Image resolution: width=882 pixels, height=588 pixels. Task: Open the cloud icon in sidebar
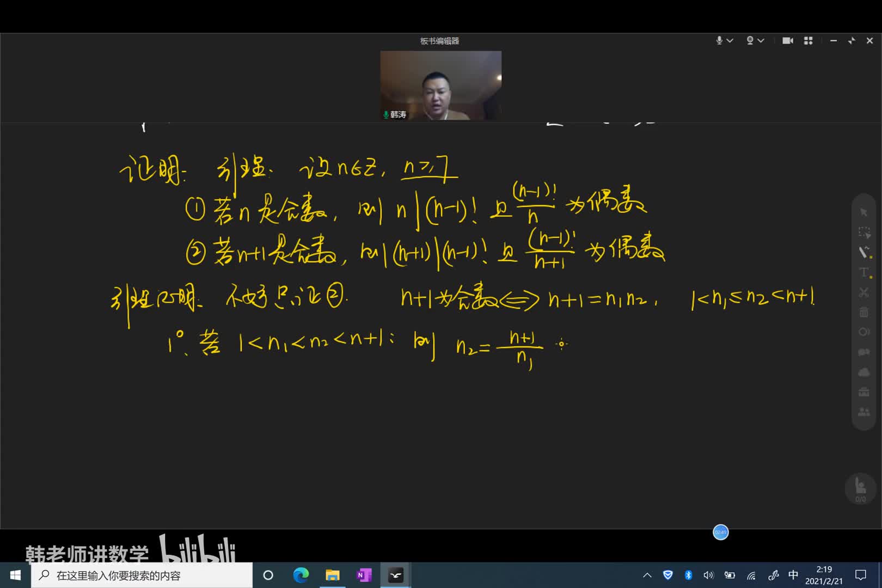[x=863, y=372]
